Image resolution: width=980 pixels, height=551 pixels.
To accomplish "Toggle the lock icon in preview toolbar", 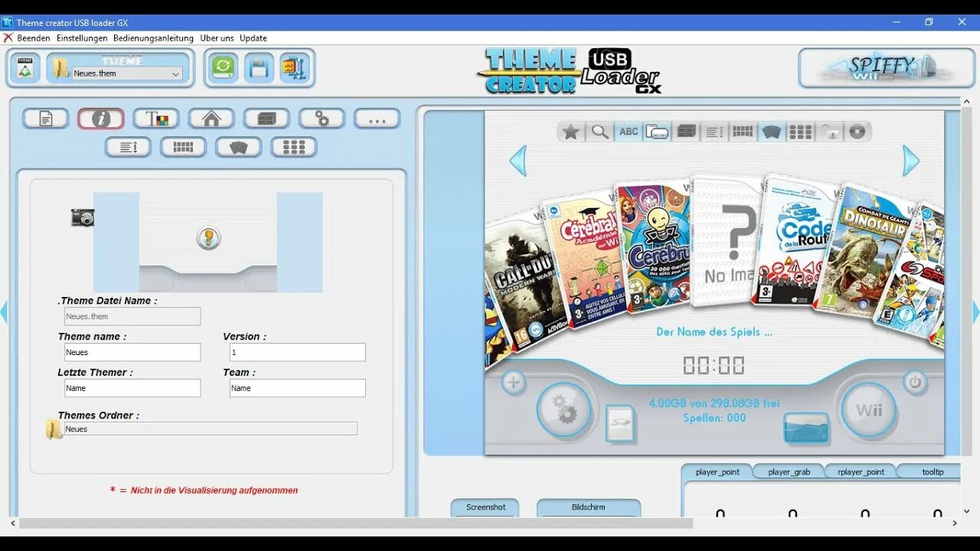I will click(x=830, y=132).
